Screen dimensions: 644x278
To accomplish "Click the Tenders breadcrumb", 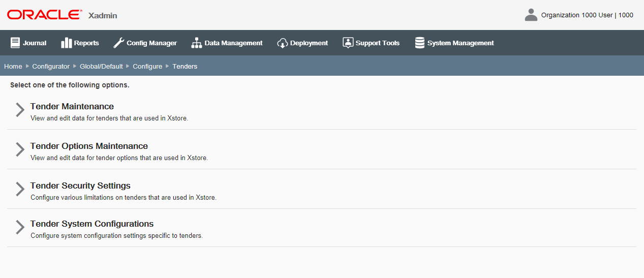I will click(x=185, y=66).
